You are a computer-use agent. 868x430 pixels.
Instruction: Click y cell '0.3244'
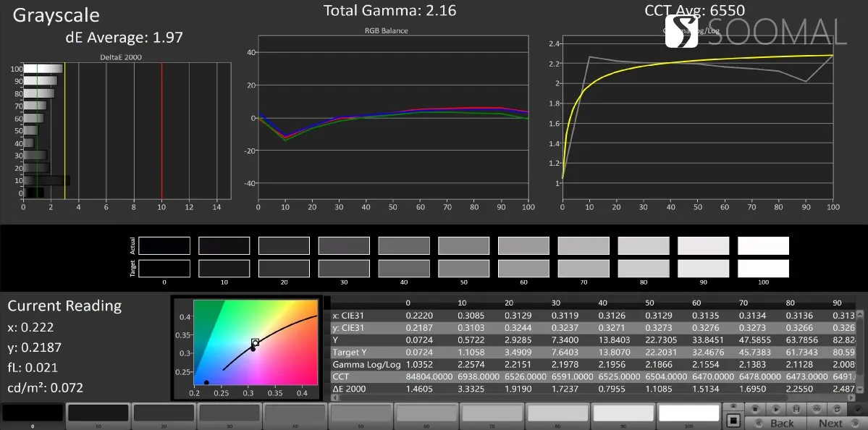[518, 328]
